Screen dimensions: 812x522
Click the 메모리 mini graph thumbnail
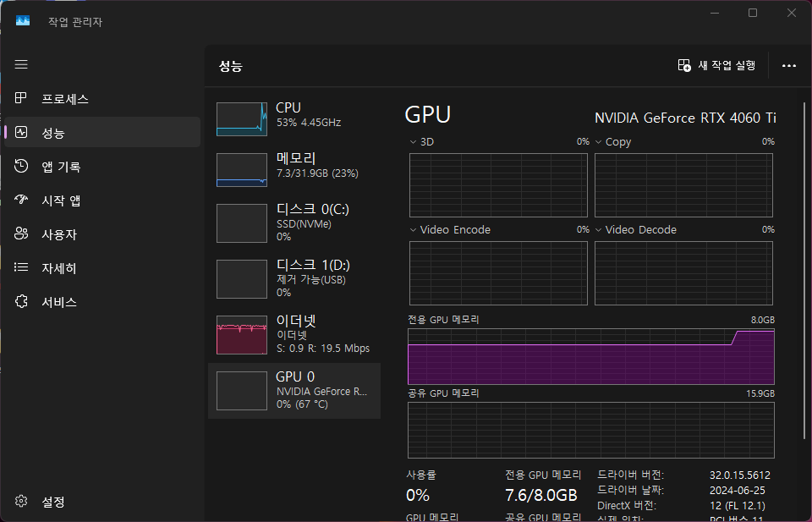242,170
